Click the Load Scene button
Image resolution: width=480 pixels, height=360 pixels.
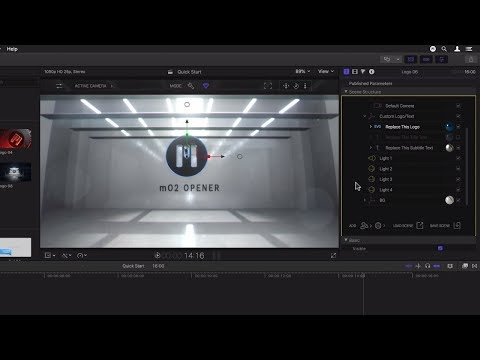click(408, 226)
